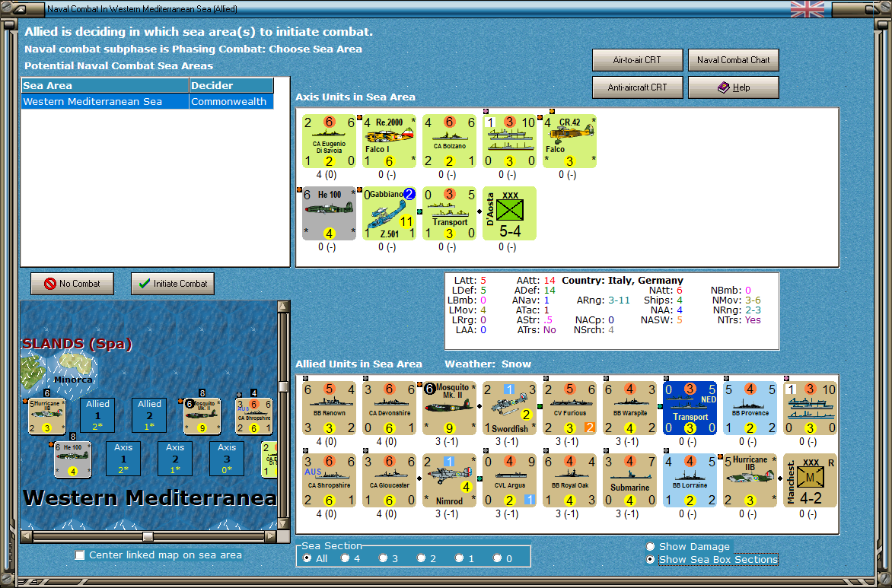This screenshot has width=892, height=588.
Task: Select the CA Eugenio Di Savoia unit counter
Action: pos(329,141)
